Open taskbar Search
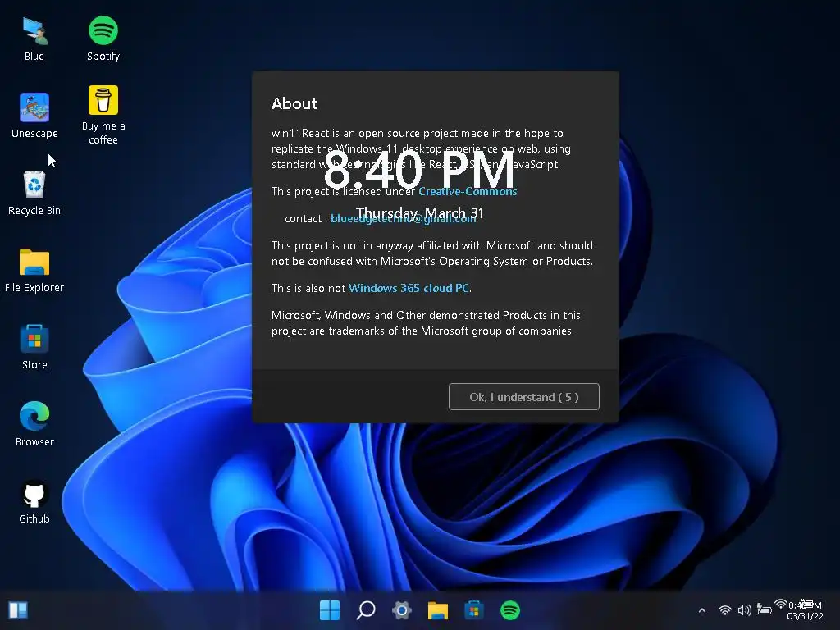Screen dimensions: 840x630 (x=366, y=610)
